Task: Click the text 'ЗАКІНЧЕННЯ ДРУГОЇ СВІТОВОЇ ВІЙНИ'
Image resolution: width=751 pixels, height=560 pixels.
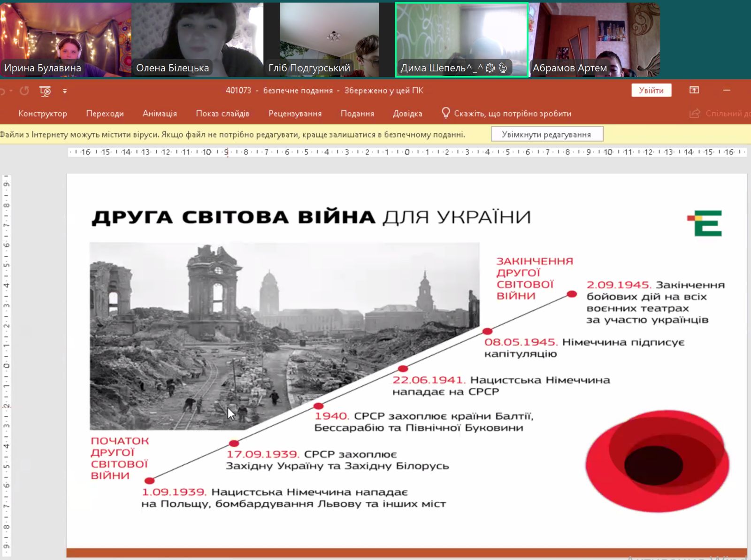Action: point(535,278)
